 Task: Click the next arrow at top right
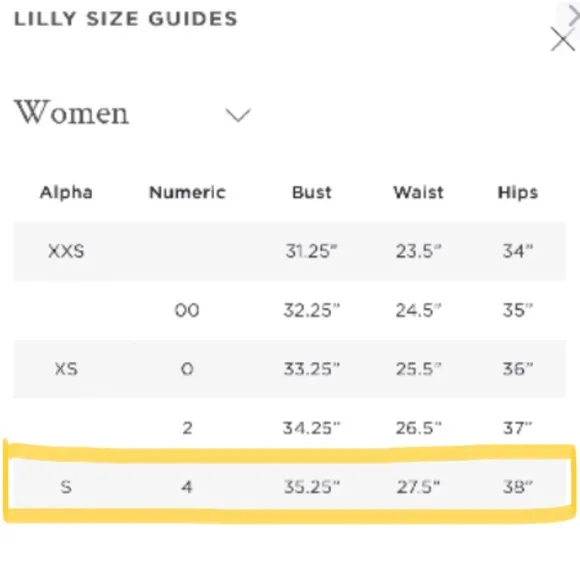tap(574, 16)
